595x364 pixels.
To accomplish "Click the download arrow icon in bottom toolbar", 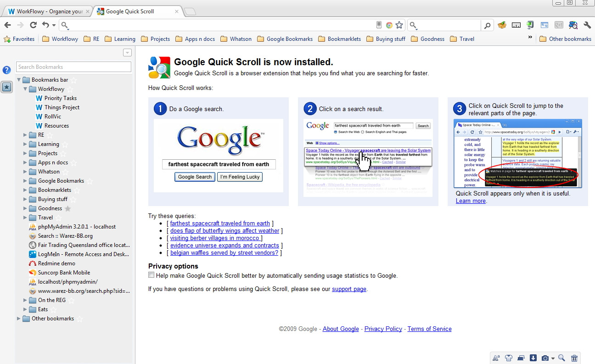I will 533,358.
